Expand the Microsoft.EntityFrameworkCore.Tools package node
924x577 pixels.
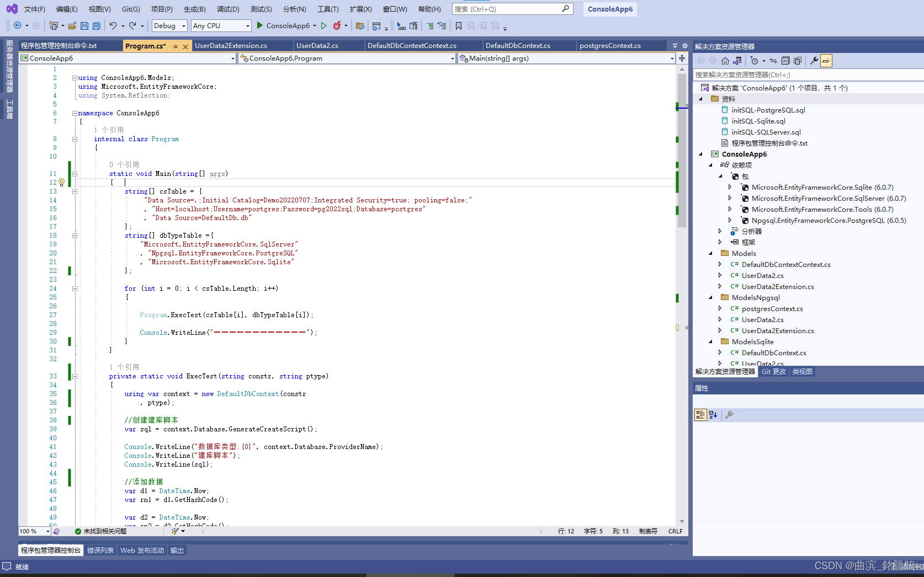click(730, 209)
